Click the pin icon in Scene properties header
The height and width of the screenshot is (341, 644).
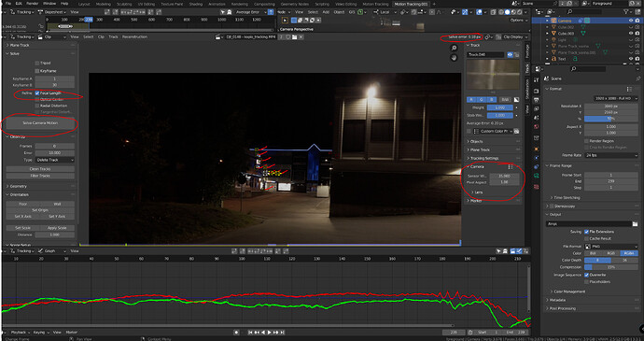(637, 78)
